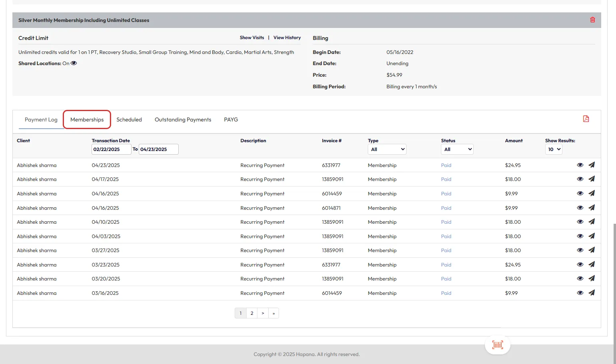The image size is (616, 364).
Task: Change the Show Results count dropdown
Action: point(554,149)
